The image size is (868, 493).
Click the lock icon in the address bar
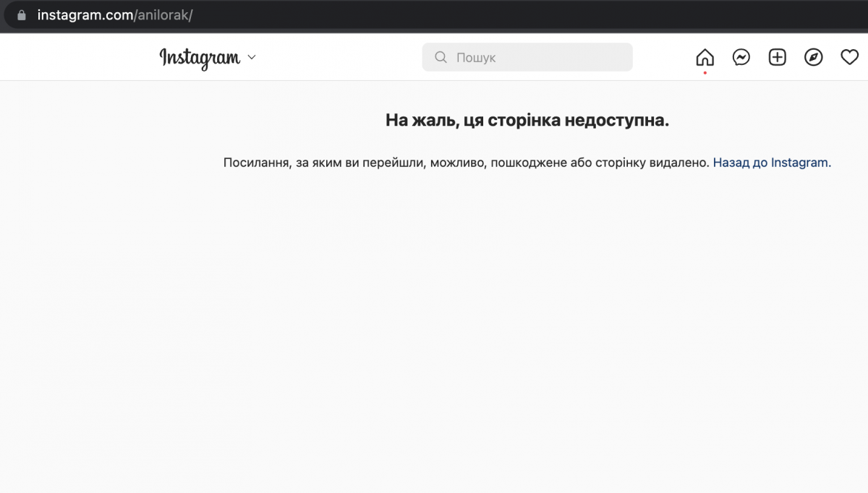(x=21, y=15)
